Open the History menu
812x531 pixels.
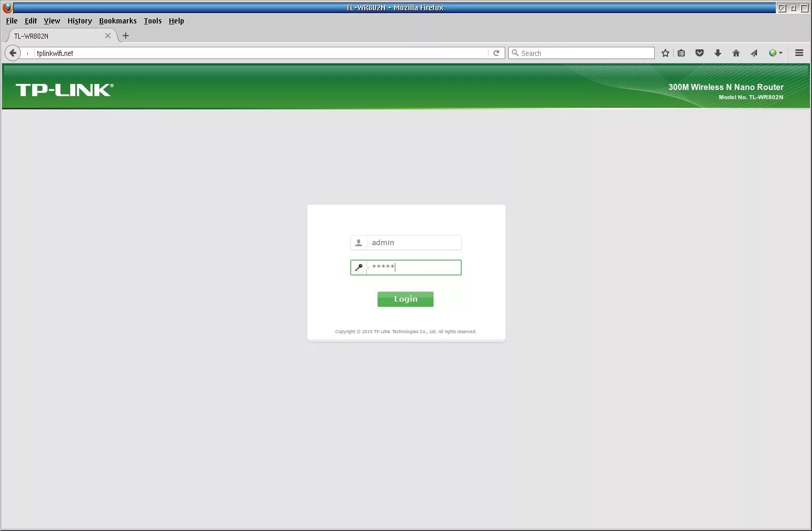click(80, 21)
